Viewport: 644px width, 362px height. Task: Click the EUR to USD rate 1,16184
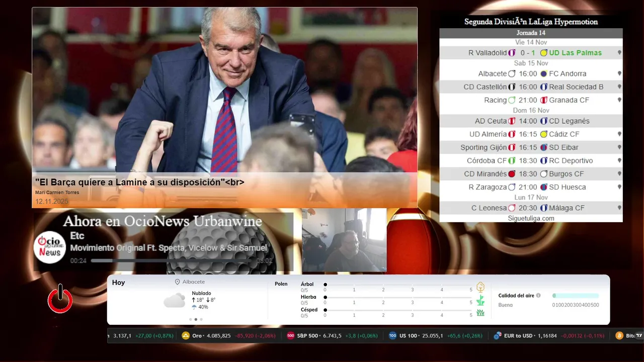click(548, 335)
